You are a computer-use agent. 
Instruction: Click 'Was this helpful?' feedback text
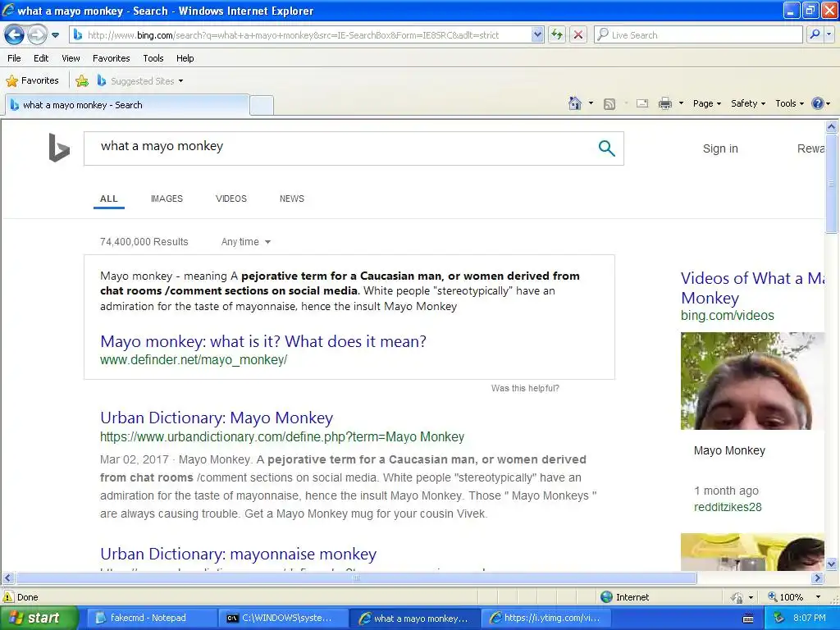point(525,388)
